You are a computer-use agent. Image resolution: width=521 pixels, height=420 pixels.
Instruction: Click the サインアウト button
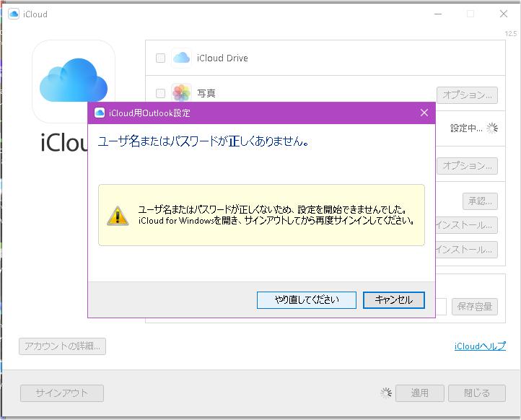[x=62, y=393]
